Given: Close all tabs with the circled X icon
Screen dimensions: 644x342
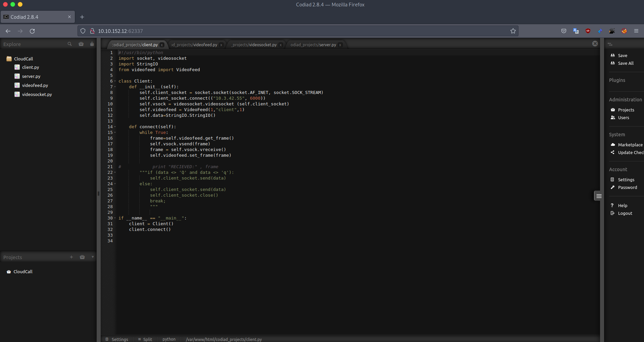Looking at the screenshot, I should point(595,44).
